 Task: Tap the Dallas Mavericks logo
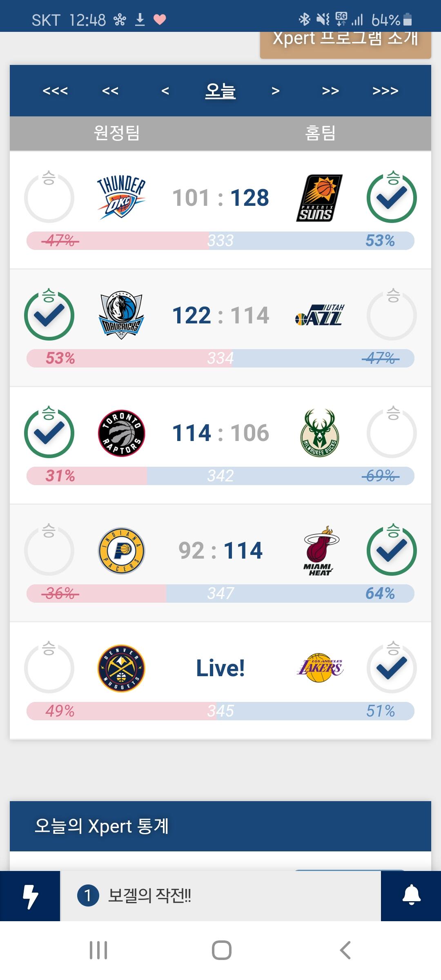[121, 316]
